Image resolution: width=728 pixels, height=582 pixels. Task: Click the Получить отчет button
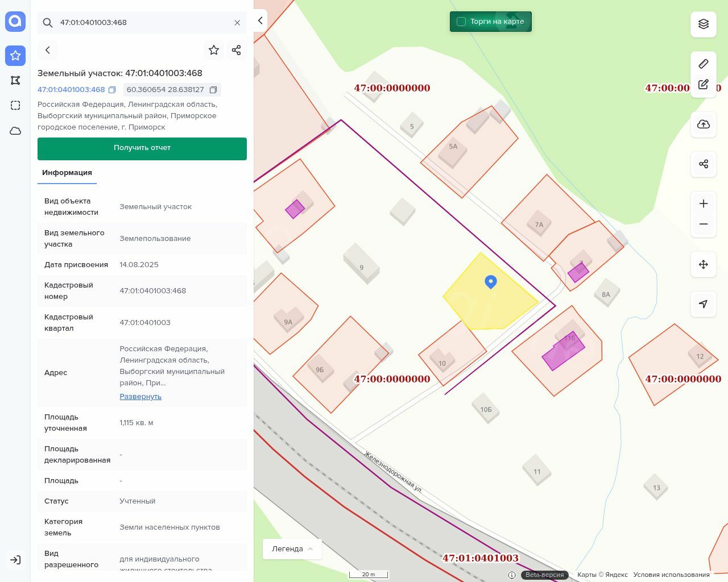click(x=142, y=148)
